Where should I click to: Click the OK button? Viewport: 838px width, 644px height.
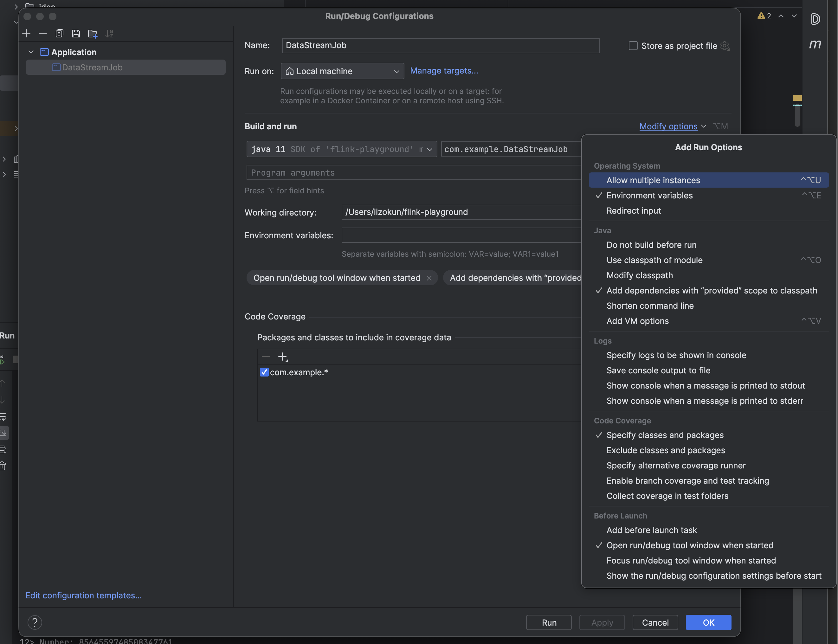point(708,622)
